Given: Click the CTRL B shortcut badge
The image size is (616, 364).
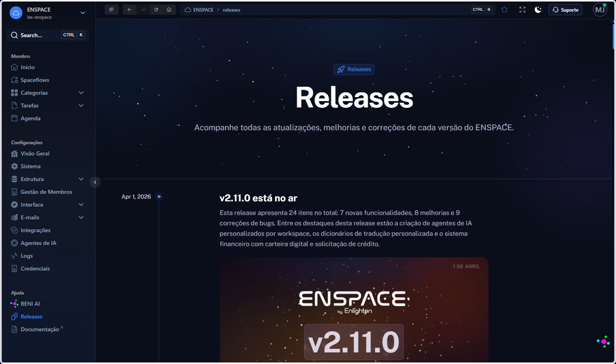Looking at the screenshot, I should coord(482,9).
